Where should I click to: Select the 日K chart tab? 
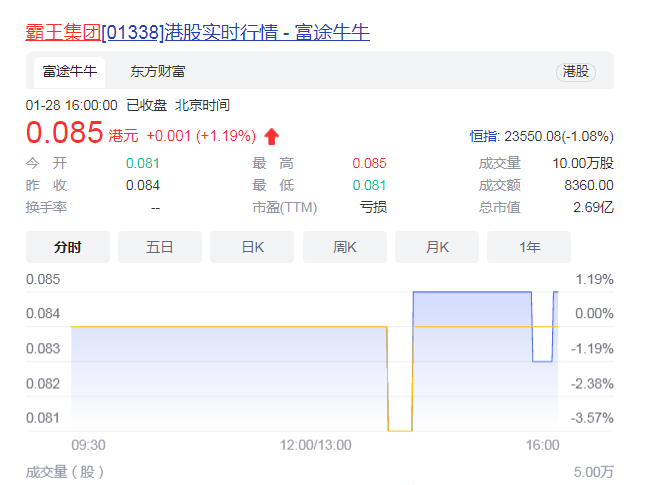point(252,247)
